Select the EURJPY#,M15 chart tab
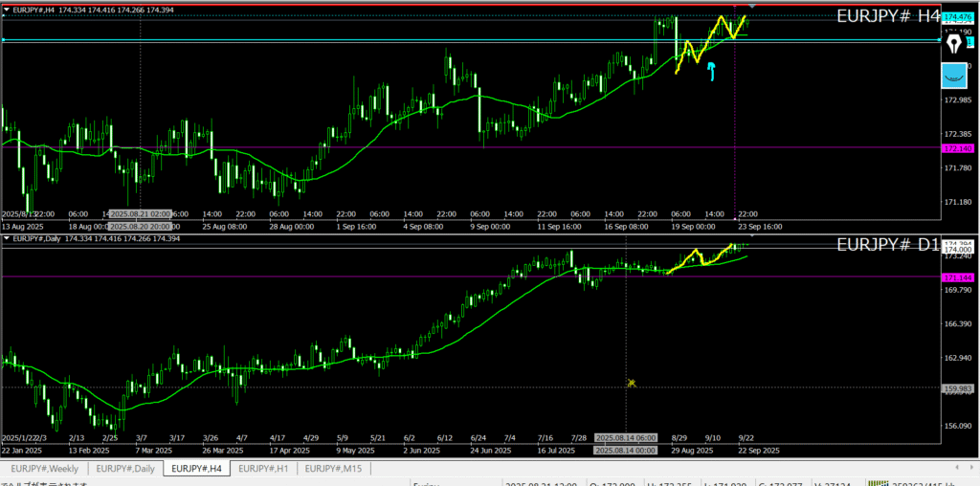This screenshot has width=980, height=486. click(x=333, y=468)
